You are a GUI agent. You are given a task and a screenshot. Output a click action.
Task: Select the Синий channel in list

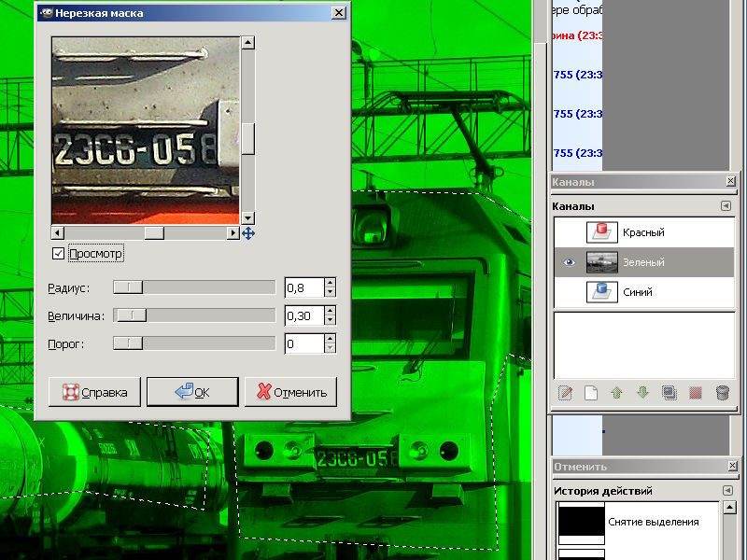(642, 292)
